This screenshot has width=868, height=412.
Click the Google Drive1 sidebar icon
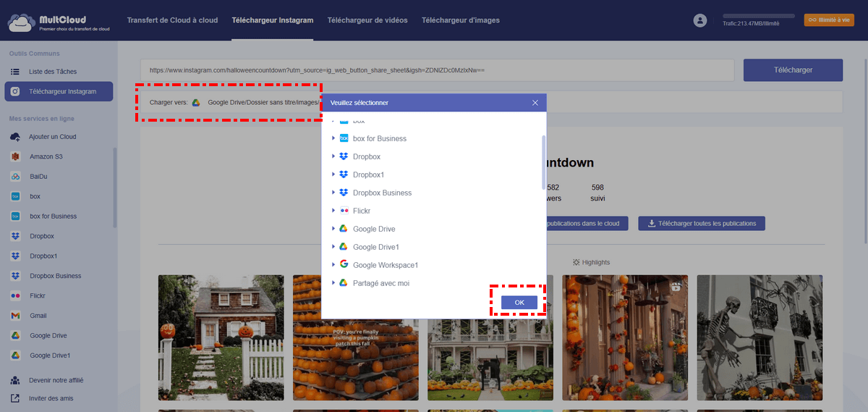15,356
